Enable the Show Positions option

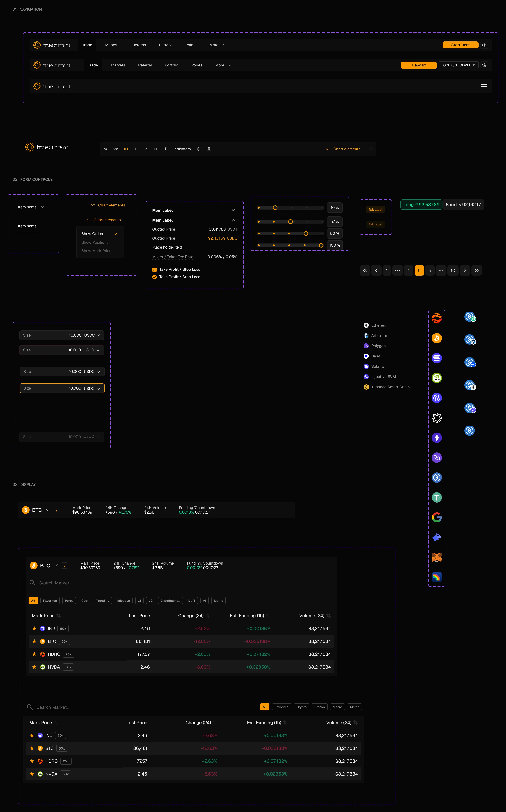95,243
